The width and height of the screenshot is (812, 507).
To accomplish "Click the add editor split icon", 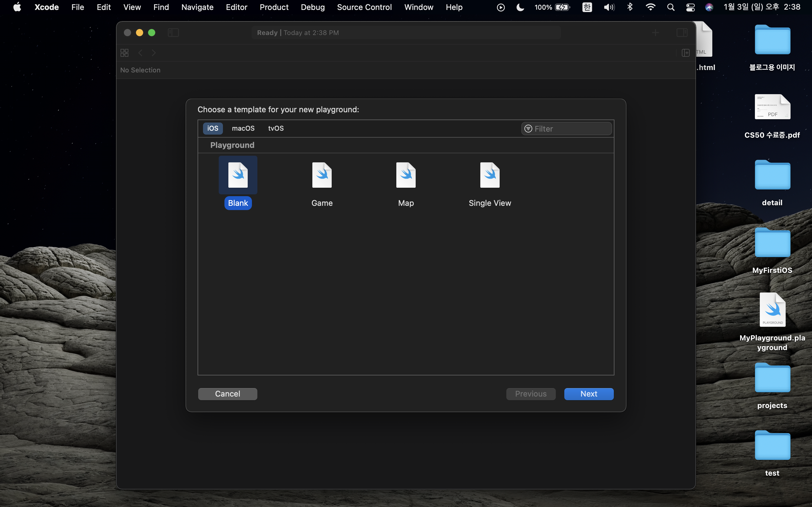I will pyautogui.click(x=685, y=53).
